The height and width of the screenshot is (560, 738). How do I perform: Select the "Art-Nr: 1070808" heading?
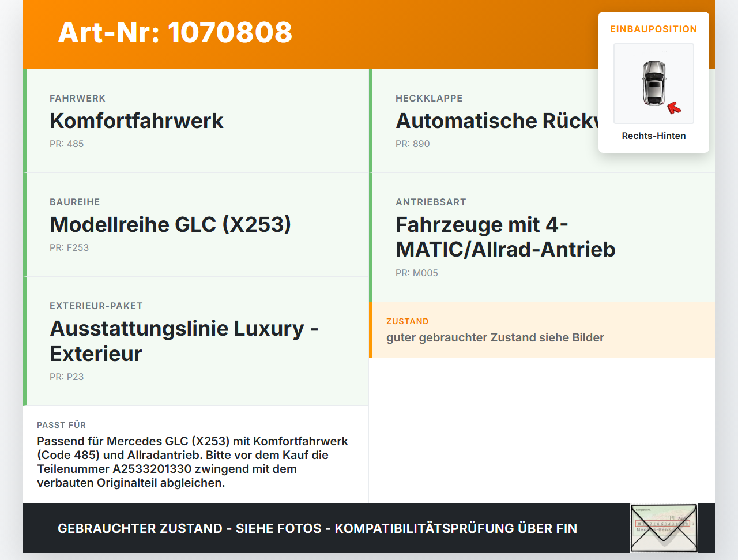175,32
